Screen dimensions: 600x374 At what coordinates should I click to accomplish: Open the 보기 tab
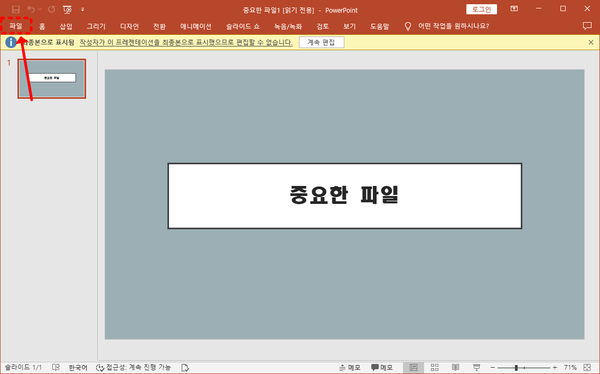[349, 26]
